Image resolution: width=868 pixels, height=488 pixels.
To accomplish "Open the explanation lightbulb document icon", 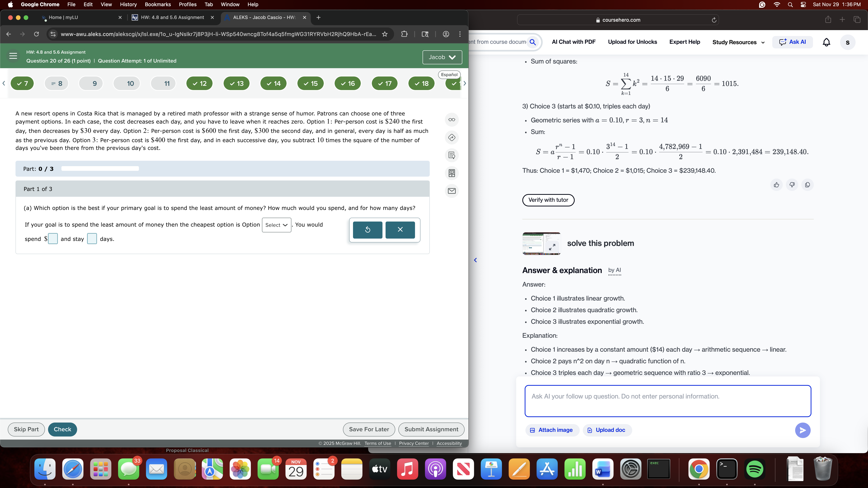I will pyautogui.click(x=451, y=155).
